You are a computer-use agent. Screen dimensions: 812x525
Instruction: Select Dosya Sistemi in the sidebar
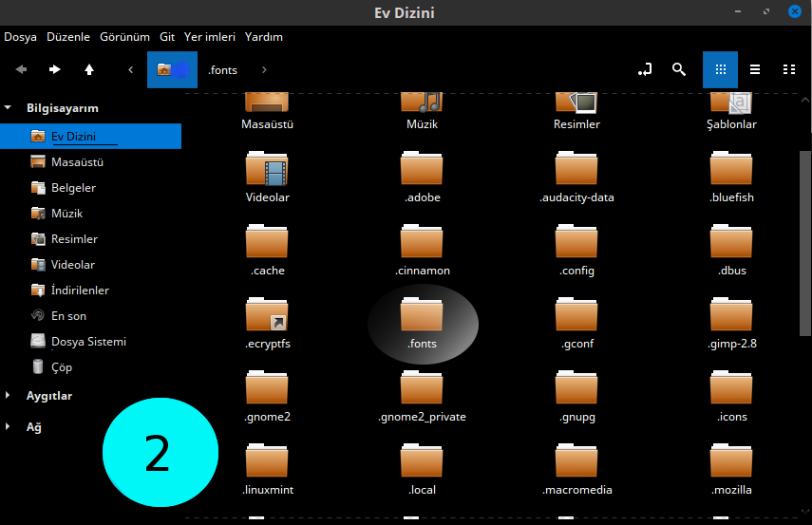point(90,341)
